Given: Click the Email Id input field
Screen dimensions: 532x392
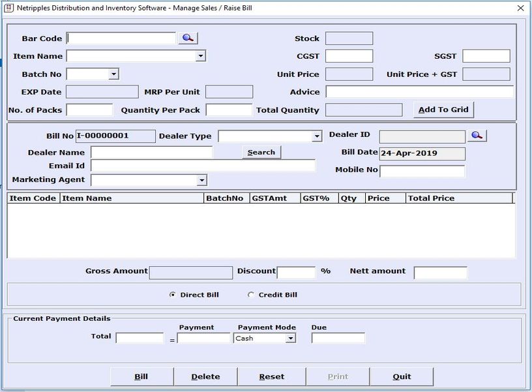Looking at the screenshot, I should tap(203, 166).
